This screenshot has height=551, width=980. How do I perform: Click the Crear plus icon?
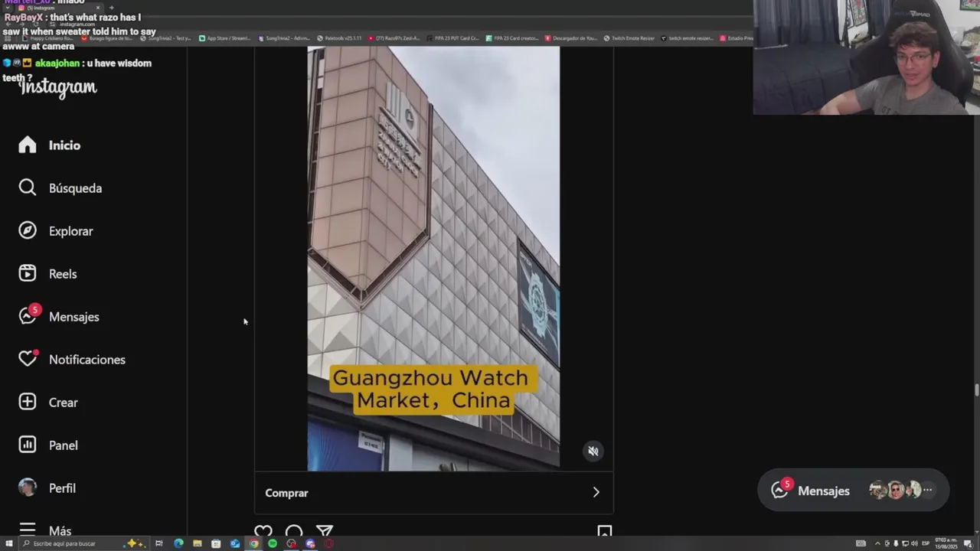[28, 403]
